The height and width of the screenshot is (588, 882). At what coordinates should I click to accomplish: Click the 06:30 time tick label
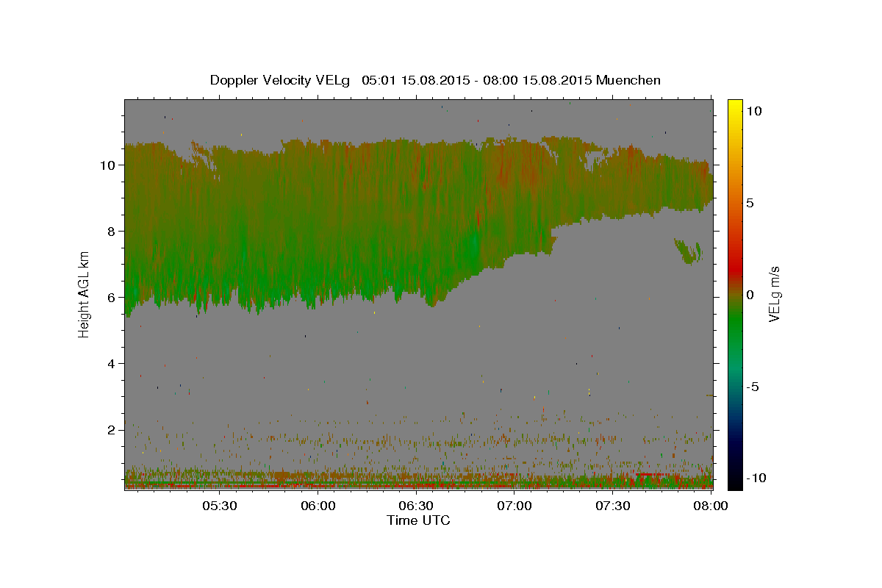(416, 506)
